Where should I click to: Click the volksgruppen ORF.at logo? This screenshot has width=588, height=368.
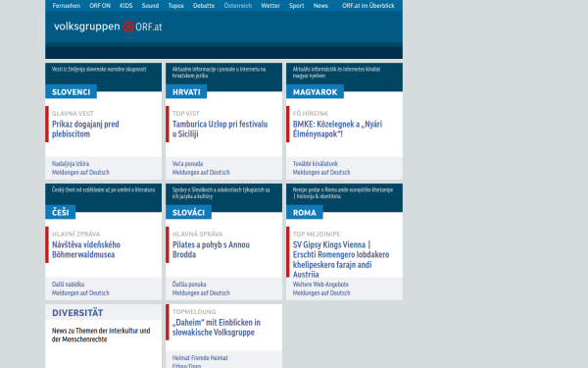point(108,27)
